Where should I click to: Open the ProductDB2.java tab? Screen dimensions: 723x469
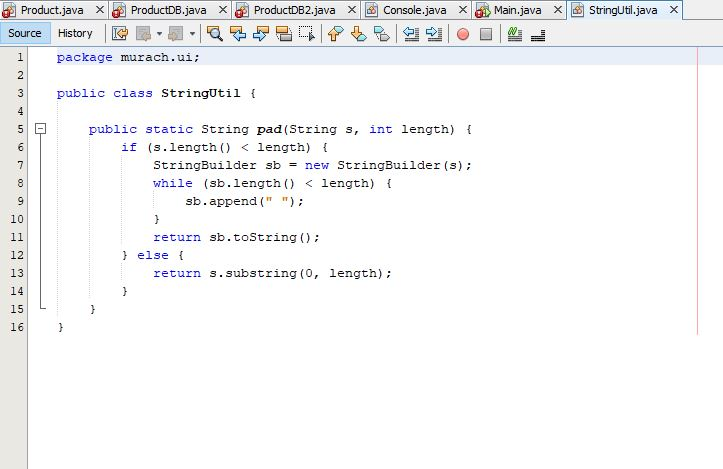[x=295, y=10]
